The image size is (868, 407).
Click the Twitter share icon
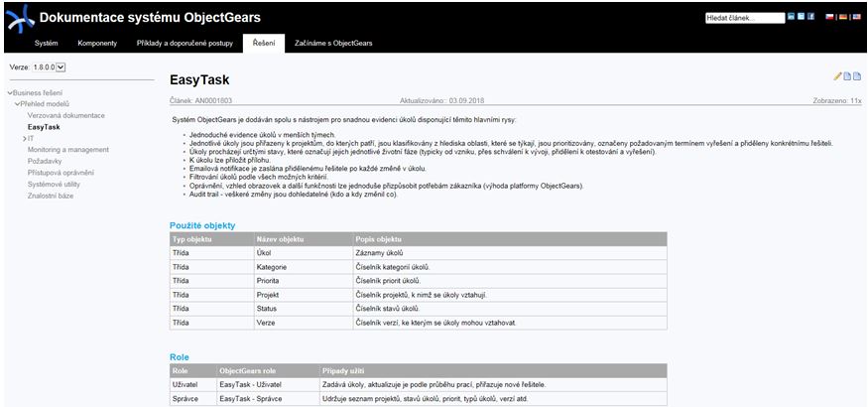pos(801,17)
